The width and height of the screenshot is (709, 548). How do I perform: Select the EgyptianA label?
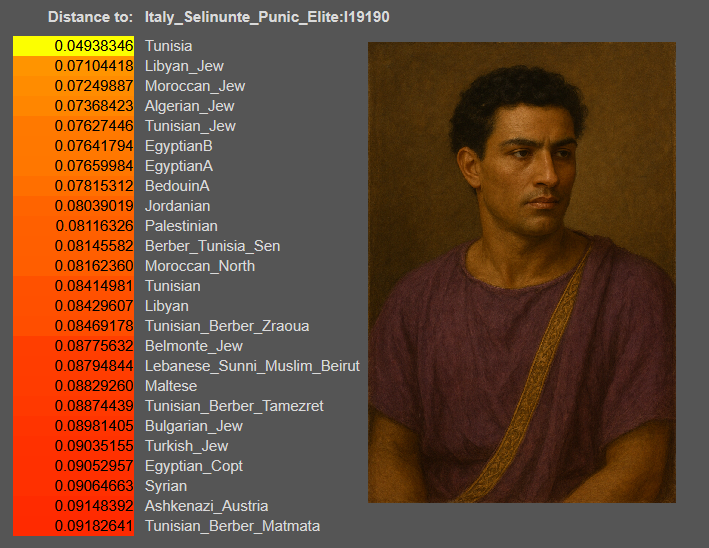click(x=179, y=166)
